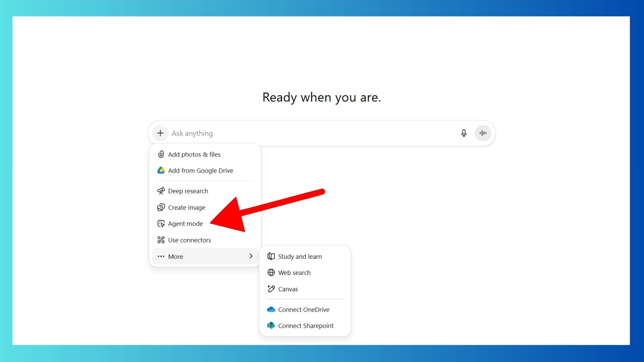Click the microphone dictation icon
644x362 pixels.
[x=464, y=133]
